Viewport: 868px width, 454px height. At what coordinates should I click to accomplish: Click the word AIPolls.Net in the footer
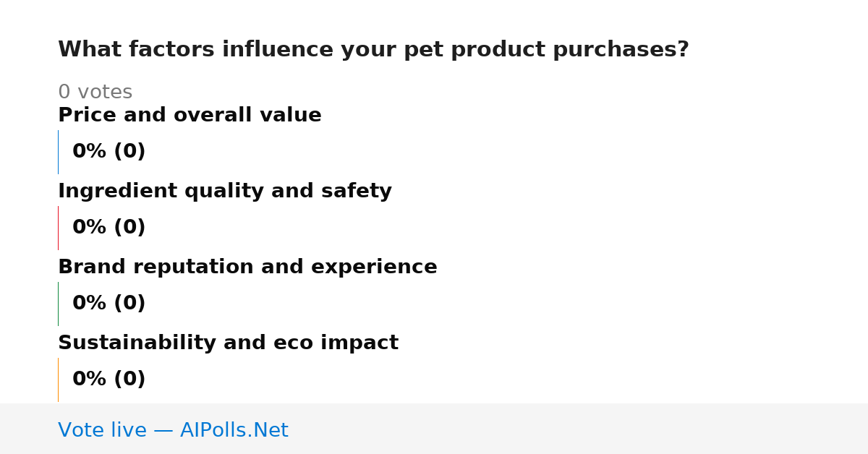click(234, 431)
